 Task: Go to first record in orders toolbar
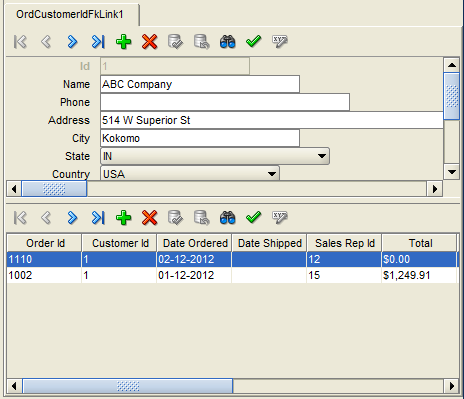pos(20,218)
